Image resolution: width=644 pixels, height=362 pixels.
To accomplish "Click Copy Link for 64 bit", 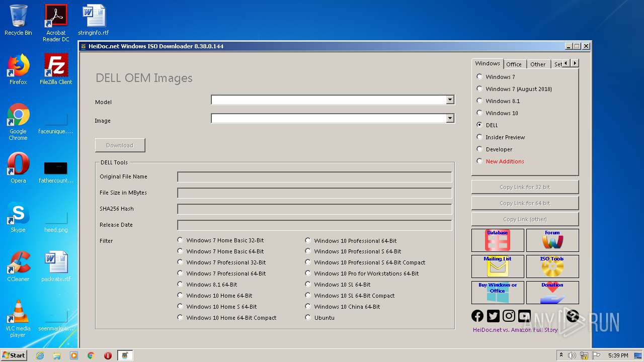I will coord(525,203).
